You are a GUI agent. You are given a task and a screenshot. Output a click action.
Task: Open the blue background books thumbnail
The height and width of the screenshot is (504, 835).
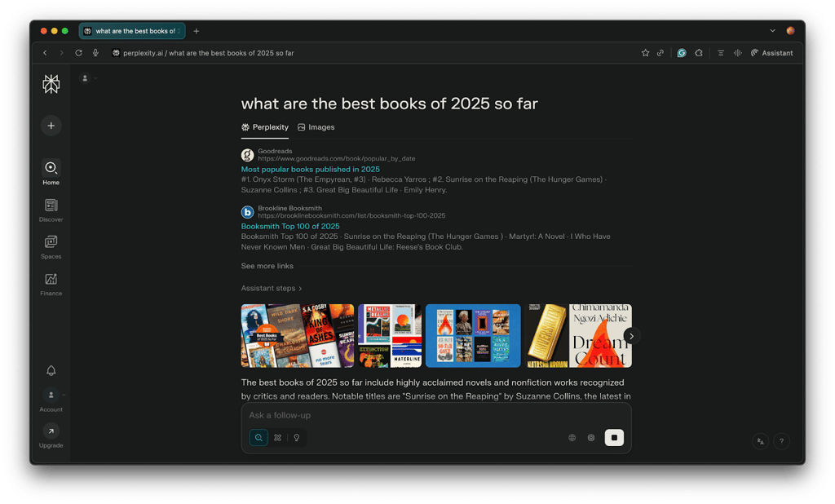pos(473,336)
